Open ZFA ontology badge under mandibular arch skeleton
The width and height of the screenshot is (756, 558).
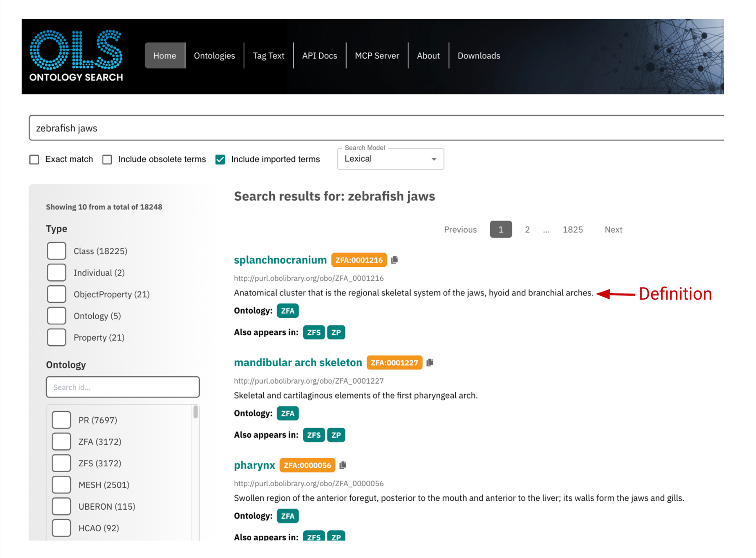[x=288, y=413]
